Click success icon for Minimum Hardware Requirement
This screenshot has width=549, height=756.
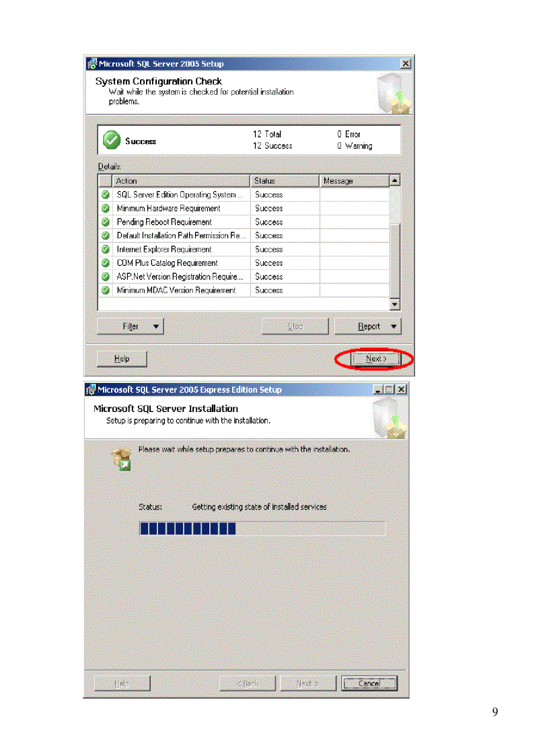point(105,208)
